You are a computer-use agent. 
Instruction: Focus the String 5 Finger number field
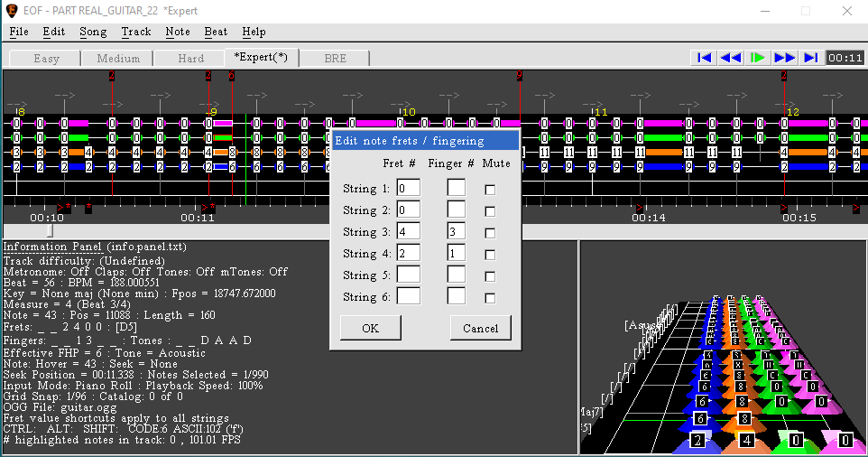point(456,275)
